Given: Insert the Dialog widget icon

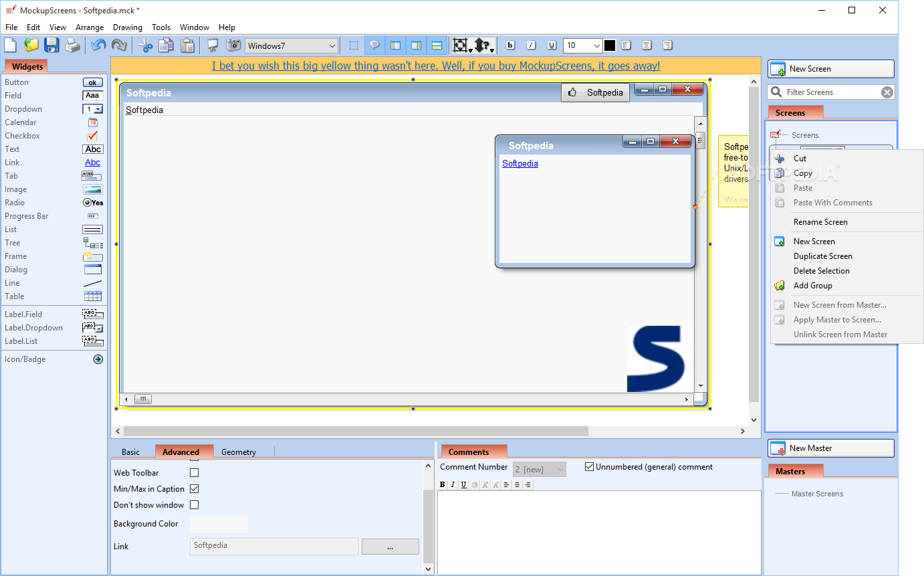Looking at the screenshot, I should 93,270.
